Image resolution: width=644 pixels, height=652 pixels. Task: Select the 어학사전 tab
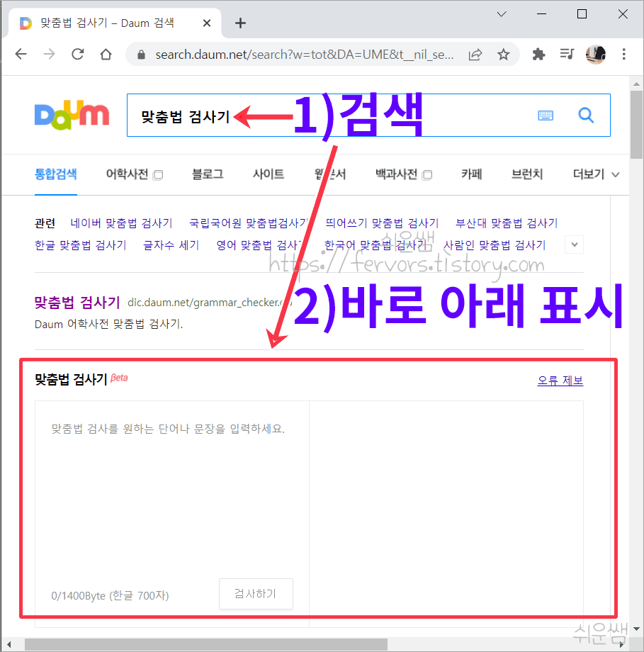pos(134,174)
